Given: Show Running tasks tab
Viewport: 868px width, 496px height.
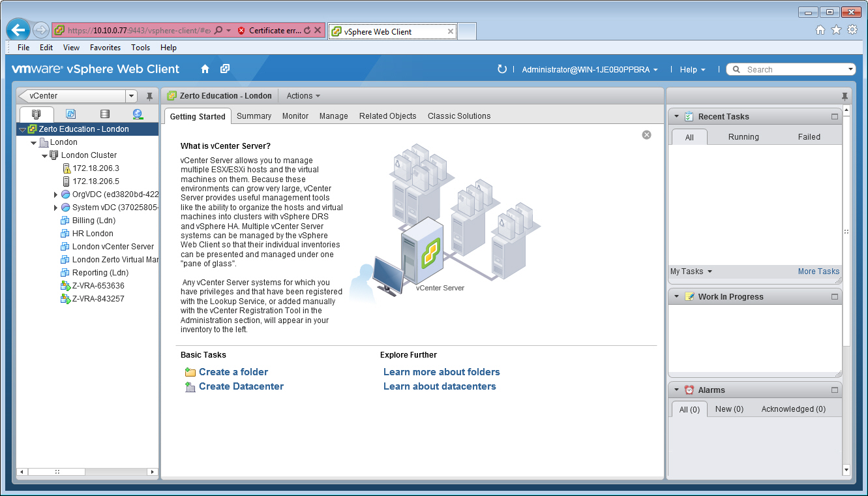Looking at the screenshot, I should coord(743,137).
